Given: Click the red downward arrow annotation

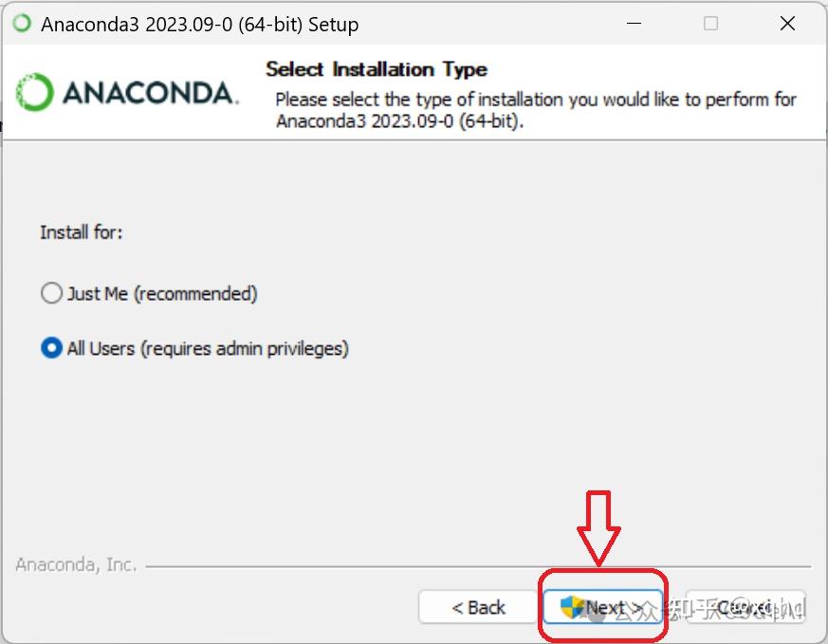Looking at the screenshot, I should click(x=598, y=528).
